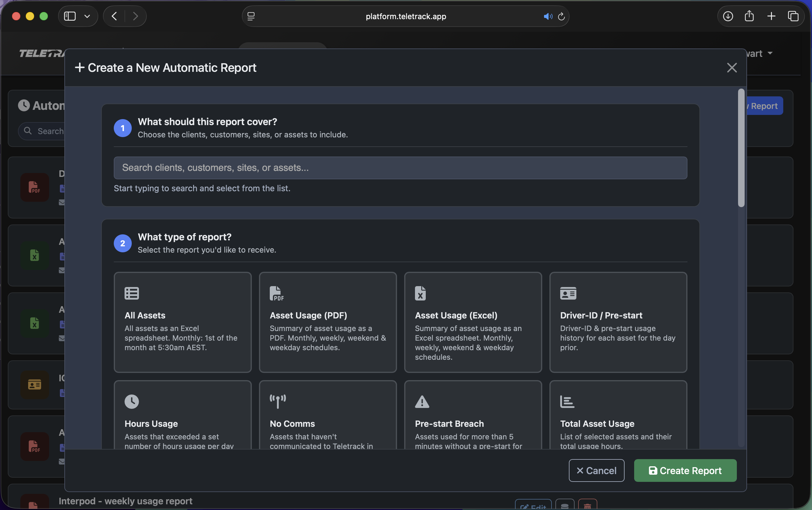The width and height of the screenshot is (812, 510).
Task: Click the Safari share icon
Action: (749, 16)
